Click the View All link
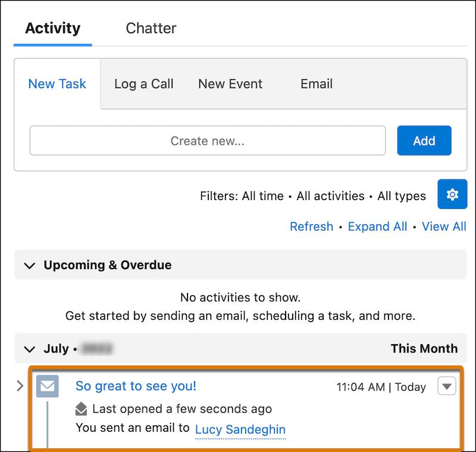This screenshot has height=452, width=476. [444, 226]
